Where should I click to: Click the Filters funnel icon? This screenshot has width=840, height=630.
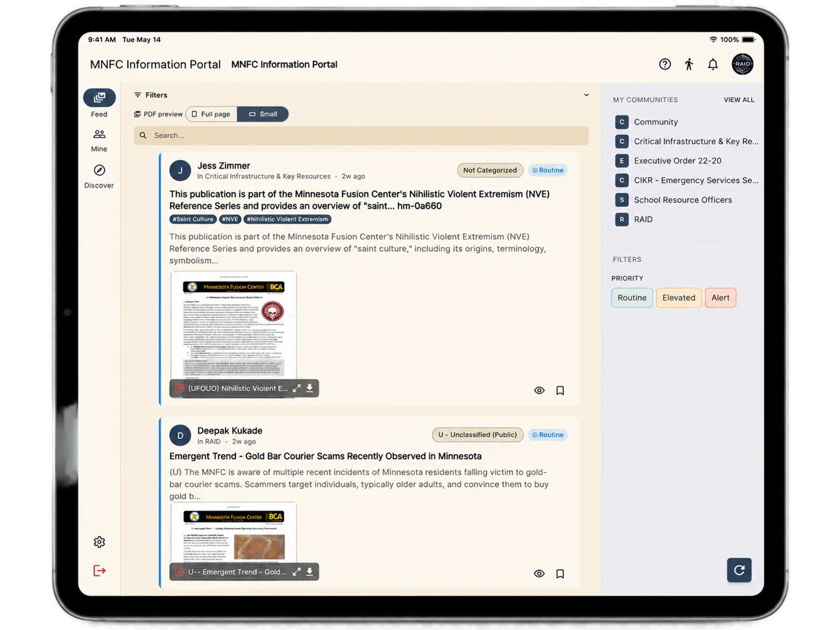[138, 95]
